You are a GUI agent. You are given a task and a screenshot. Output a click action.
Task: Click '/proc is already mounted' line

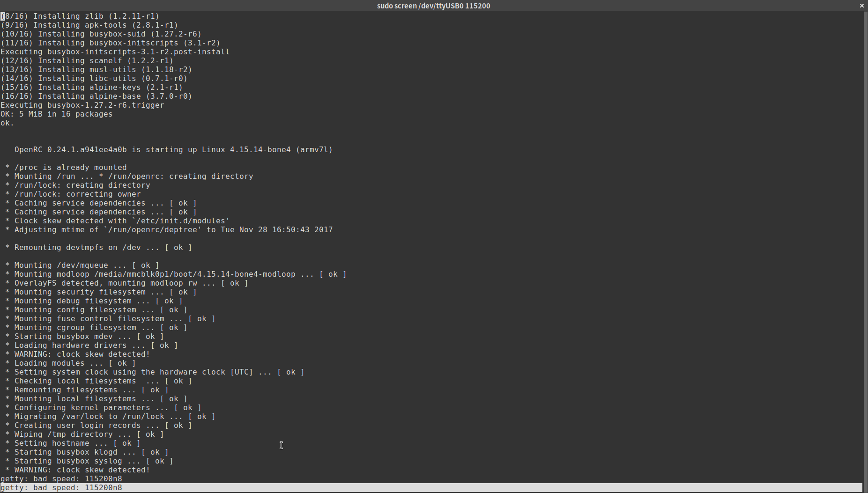click(x=66, y=167)
